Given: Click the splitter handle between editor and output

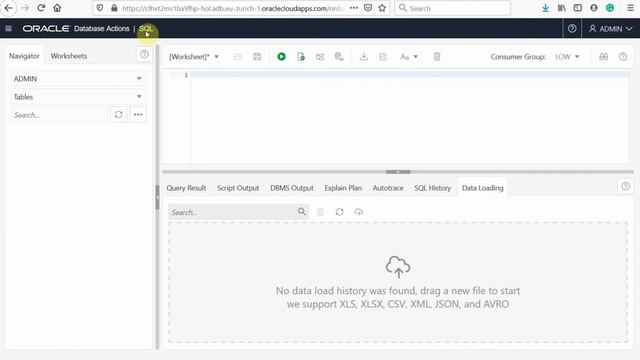Looking at the screenshot, I should 398,172.
